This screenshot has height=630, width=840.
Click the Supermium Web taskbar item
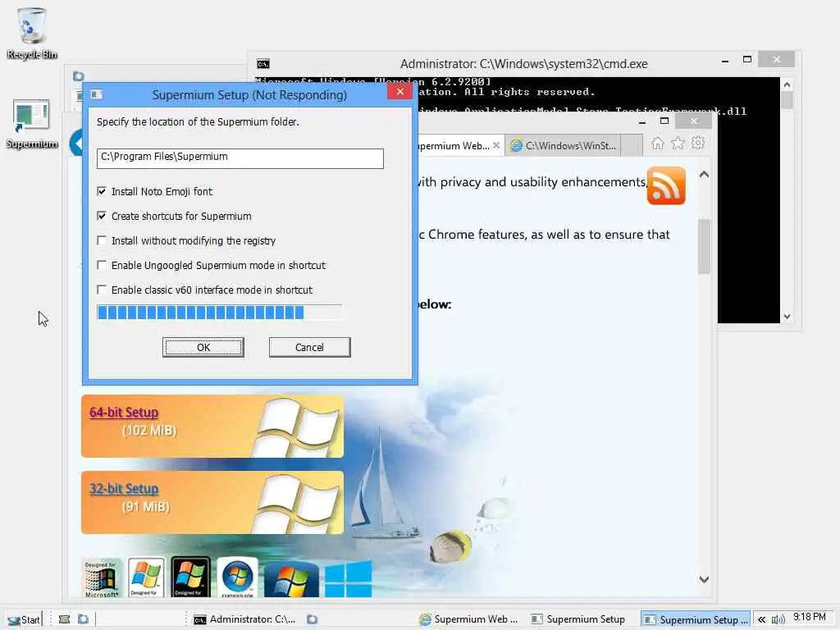pos(468,619)
